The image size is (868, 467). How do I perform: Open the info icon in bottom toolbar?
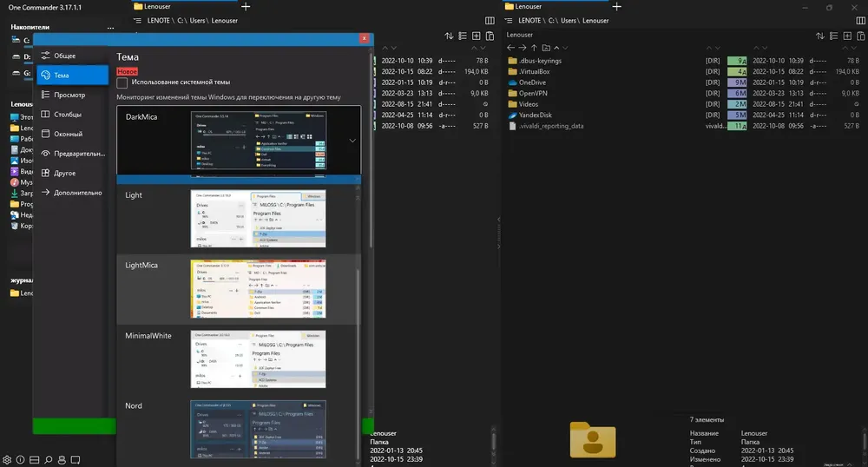pos(21,460)
